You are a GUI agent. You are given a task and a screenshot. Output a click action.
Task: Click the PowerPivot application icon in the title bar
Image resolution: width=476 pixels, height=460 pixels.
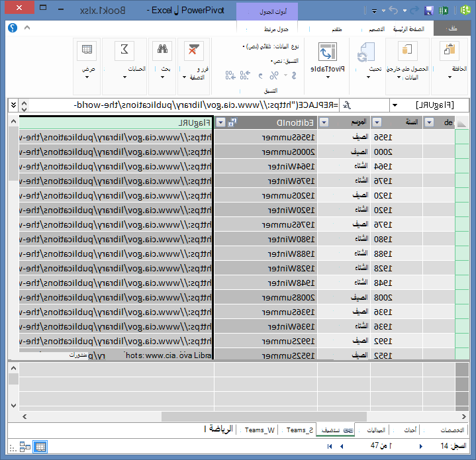pyautogui.click(x=465, y=11)
